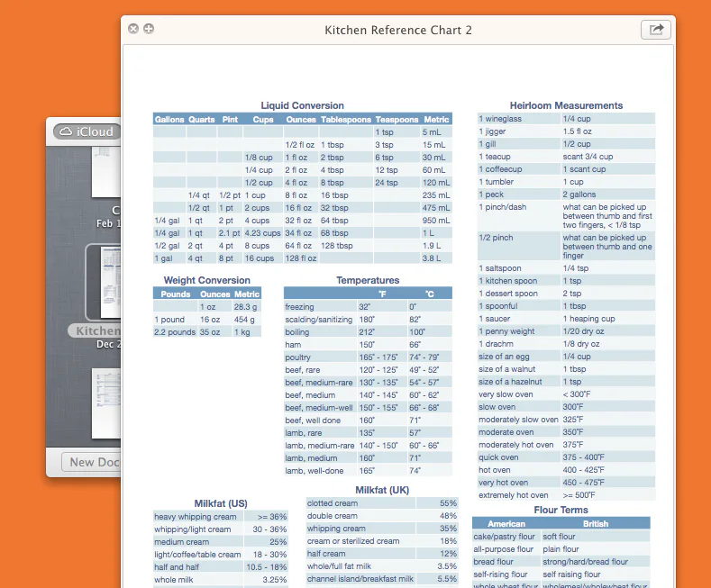Click the 'strong/hard/bread flour' cell
The image size is (711, 588).
pos(586,562)
